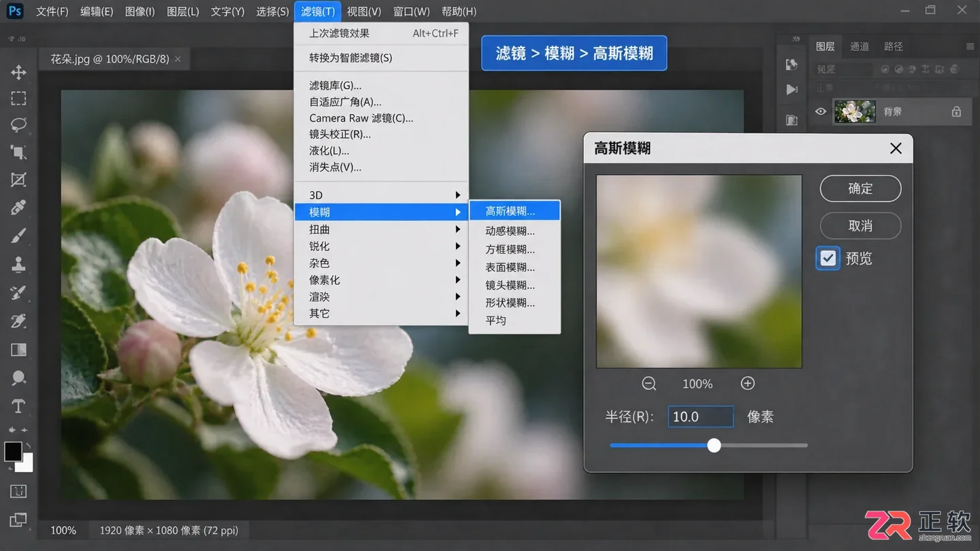Hide the 背景 layer via eye icon
Viewport: 980px width, 551px height.
pos(821,112)
